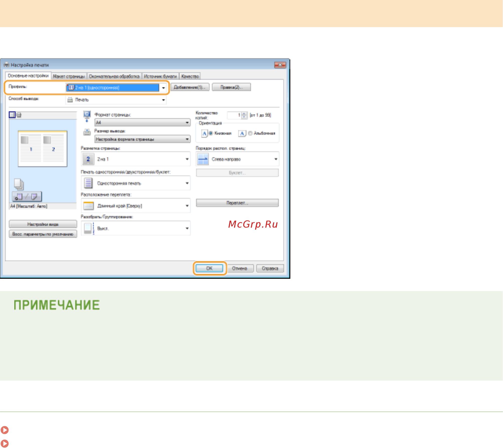
Task: Select the Альбомная orientation radio button
Action: pyautogui.click(x=250, y=133)
